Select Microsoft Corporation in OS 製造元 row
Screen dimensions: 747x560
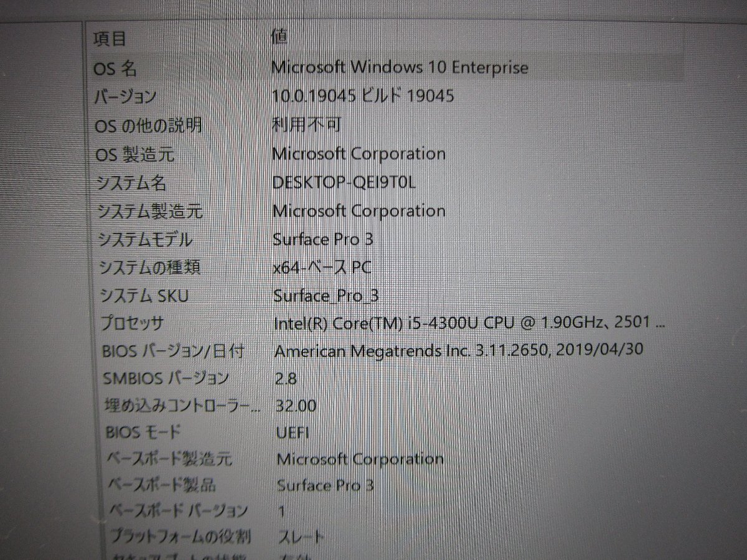pos(359,153)
